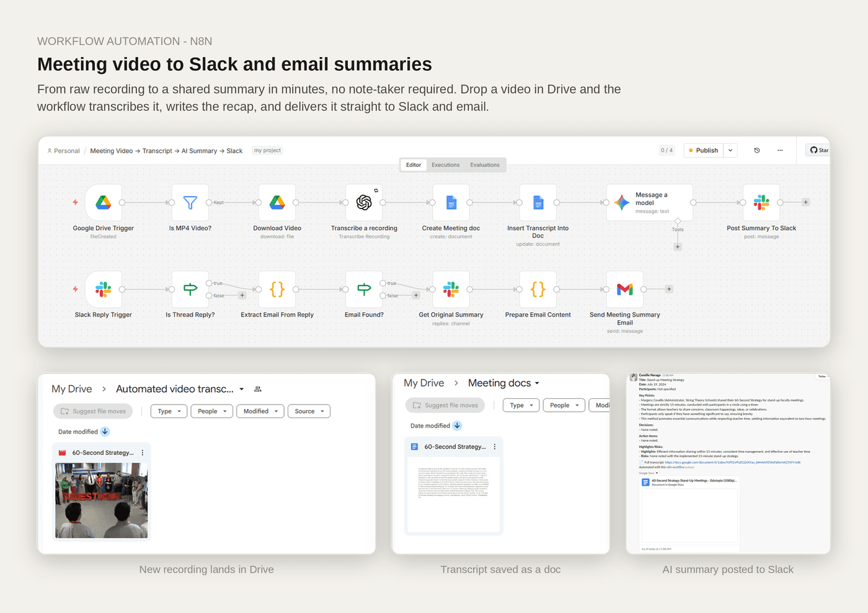868x613 pixels.
Task: Select the Transcribe a recording OpenAI node
Action: (364, 202)
